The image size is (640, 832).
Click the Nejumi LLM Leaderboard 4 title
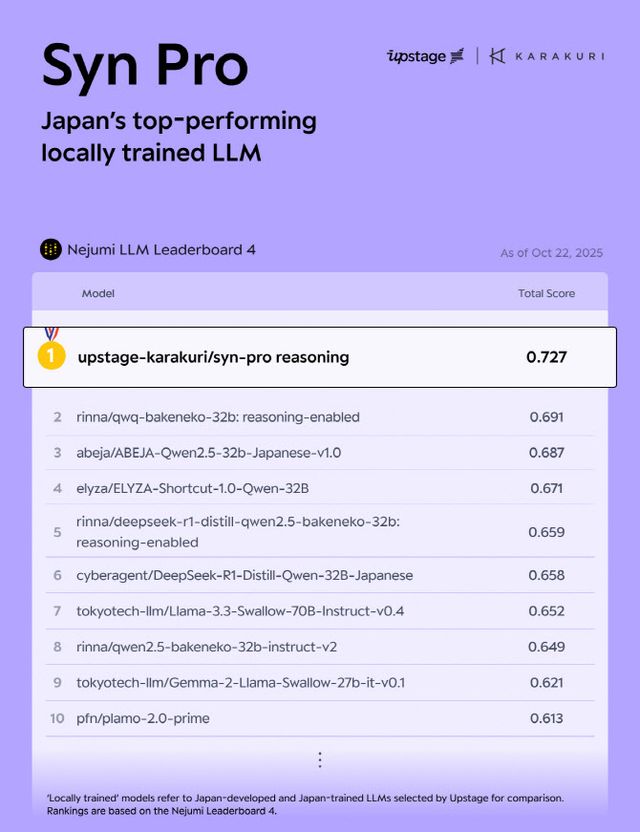click(161, 249)
